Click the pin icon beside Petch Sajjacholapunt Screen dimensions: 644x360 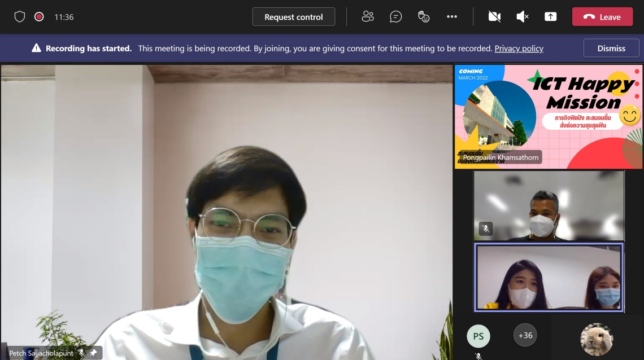93,353
